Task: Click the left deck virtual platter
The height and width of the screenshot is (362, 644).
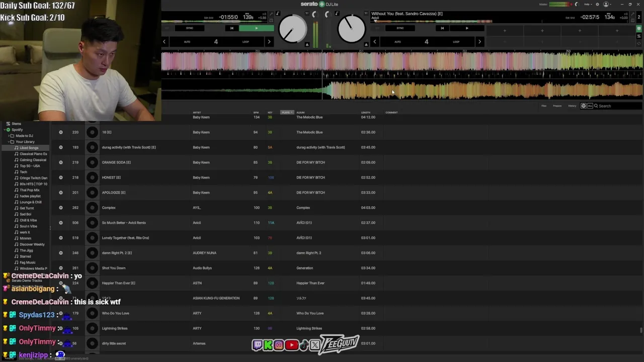Action: coord(292,29)
